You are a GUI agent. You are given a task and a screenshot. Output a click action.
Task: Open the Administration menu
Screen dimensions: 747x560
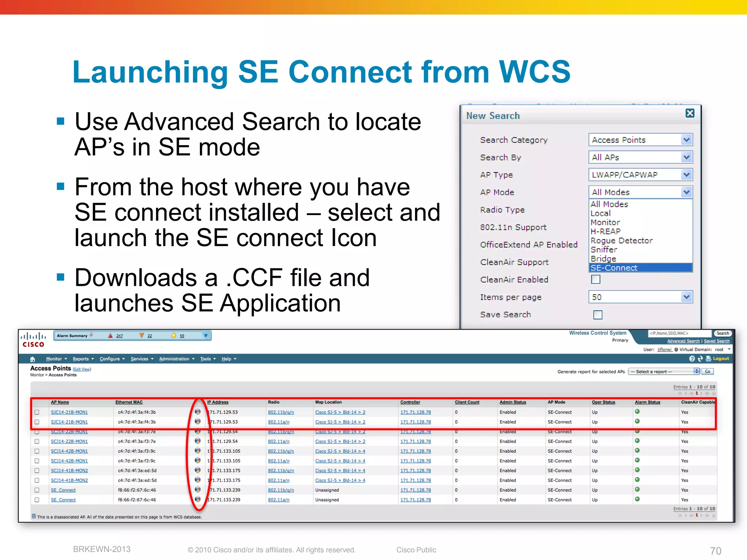pos(177,359)
